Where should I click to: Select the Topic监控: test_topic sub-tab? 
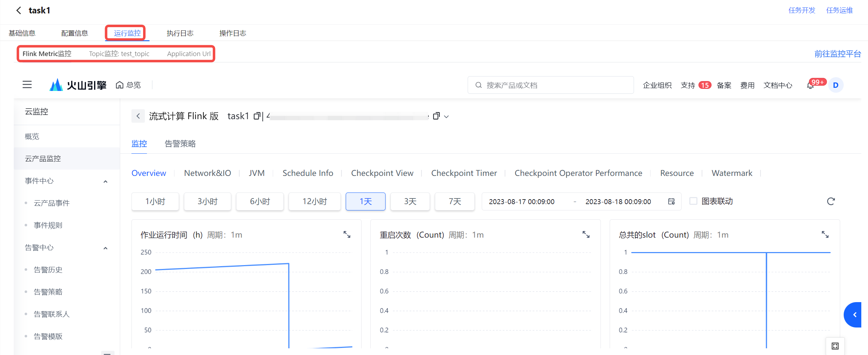pos(119,54)
